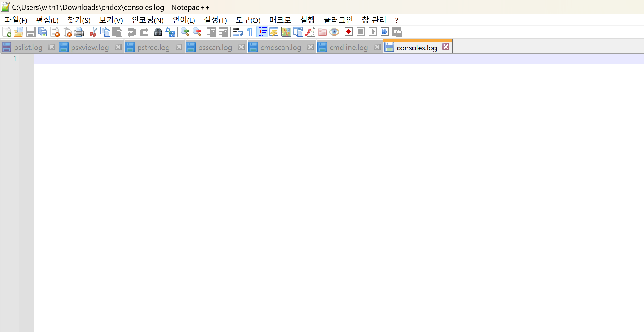Open the 찾기(S) menu

pyautogui.click(x=79, y=20)
